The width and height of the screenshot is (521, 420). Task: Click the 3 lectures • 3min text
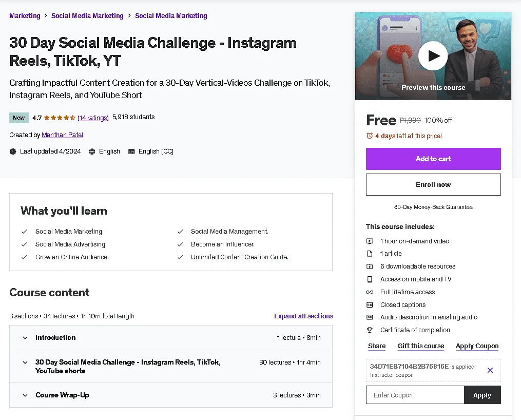click(297, 395)
